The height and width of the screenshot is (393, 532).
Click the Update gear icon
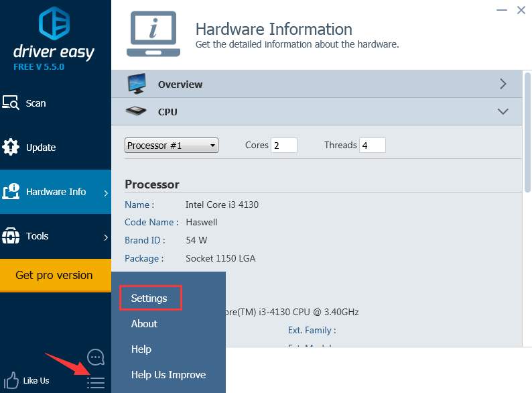pyautogui.click(x=11, y=147)
